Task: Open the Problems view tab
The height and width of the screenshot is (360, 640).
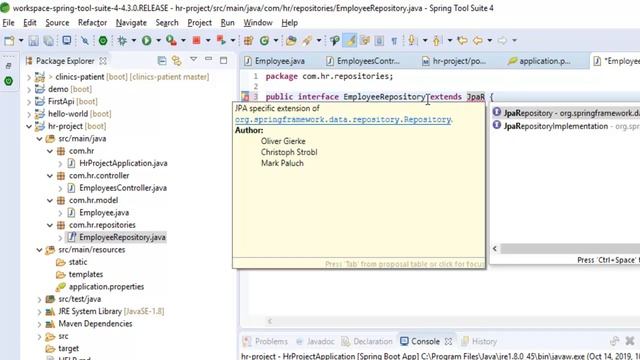Action: coord(265,341)
